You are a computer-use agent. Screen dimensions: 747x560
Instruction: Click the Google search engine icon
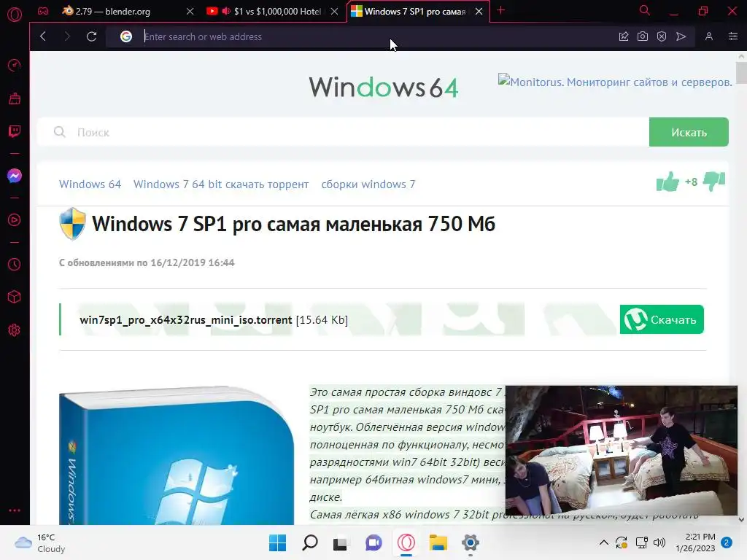click(125, 36)
